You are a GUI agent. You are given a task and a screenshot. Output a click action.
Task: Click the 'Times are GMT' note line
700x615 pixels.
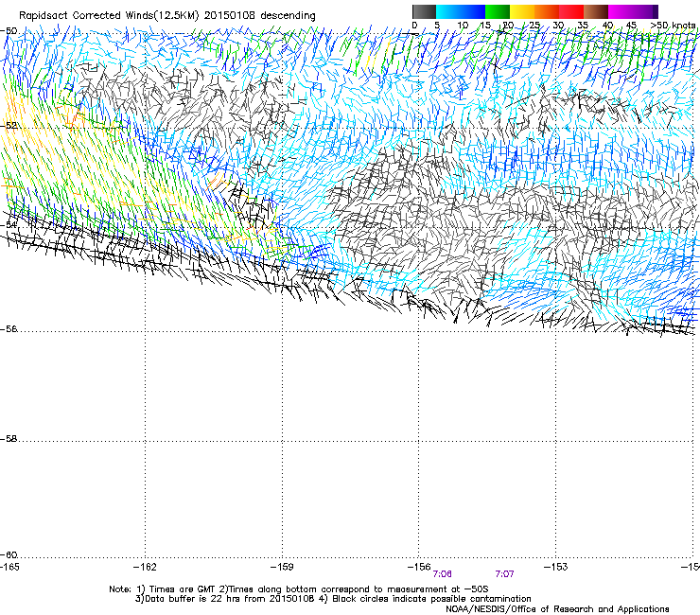[299, 589]
